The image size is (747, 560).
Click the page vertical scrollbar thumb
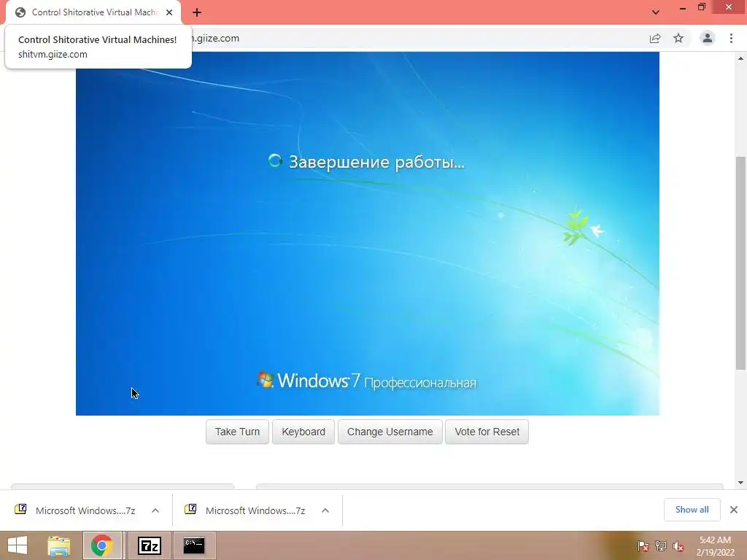pyautogui.click(x=740, y=262)
